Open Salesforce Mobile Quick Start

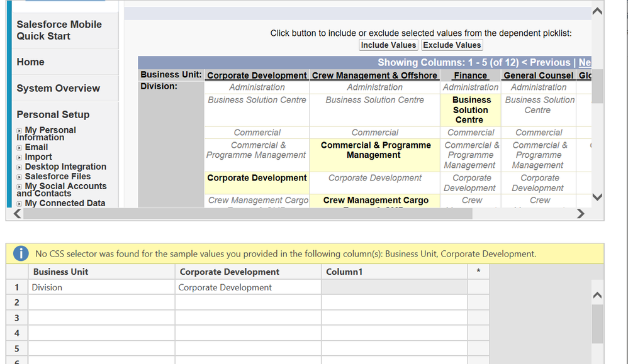click(59, 30)
